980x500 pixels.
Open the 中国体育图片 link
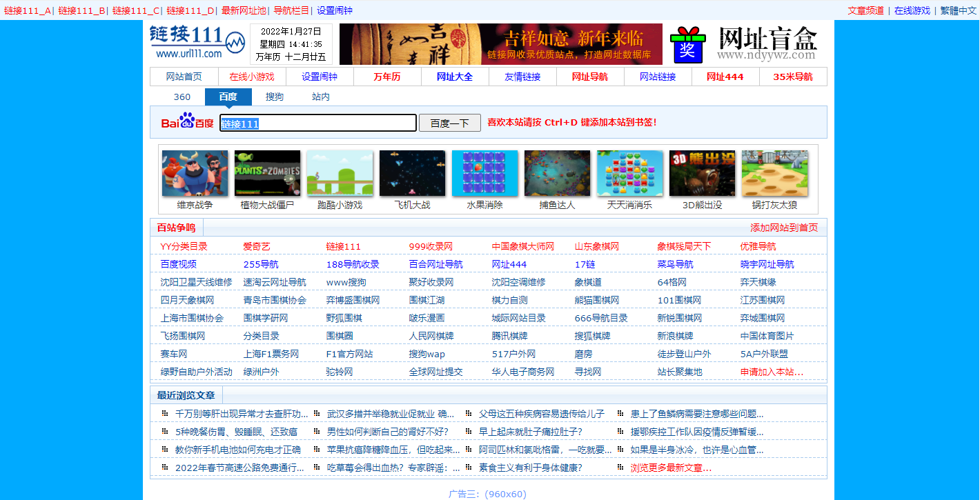pos(767,336)
